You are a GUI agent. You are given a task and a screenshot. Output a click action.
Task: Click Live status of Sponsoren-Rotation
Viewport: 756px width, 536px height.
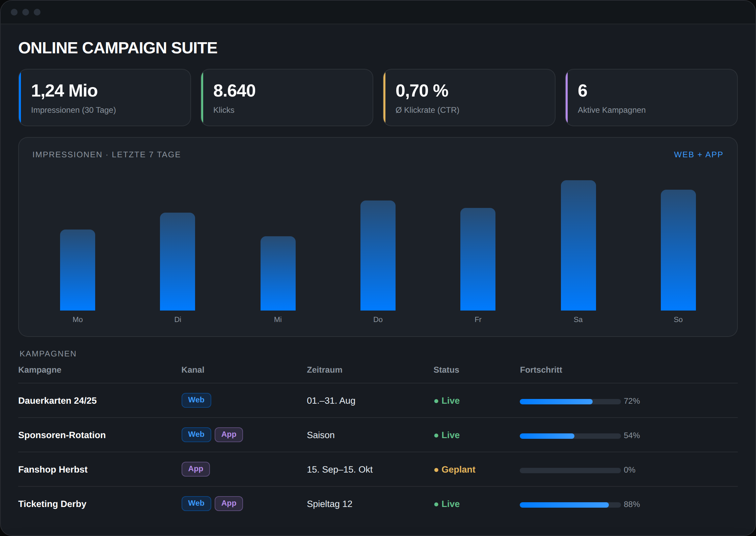(447, 435)
